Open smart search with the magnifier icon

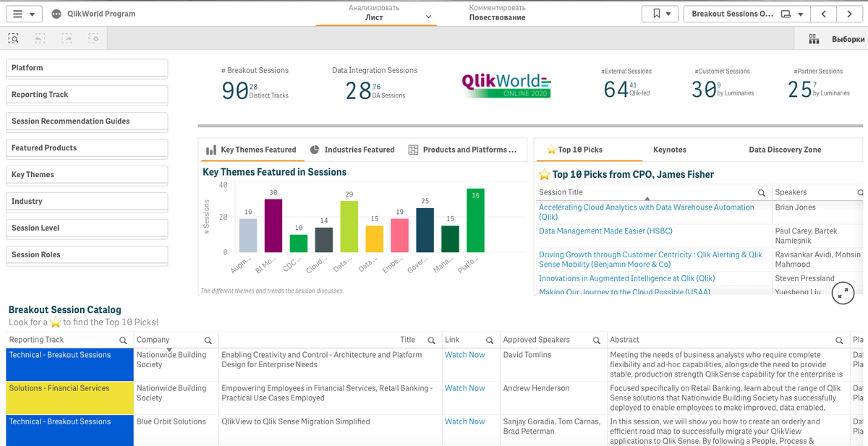(x=13, y=38)
